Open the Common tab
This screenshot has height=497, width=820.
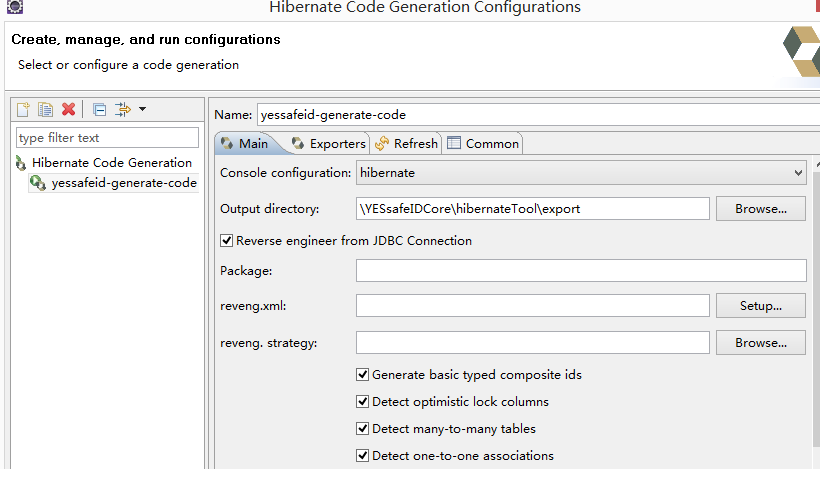coord(483,143)
